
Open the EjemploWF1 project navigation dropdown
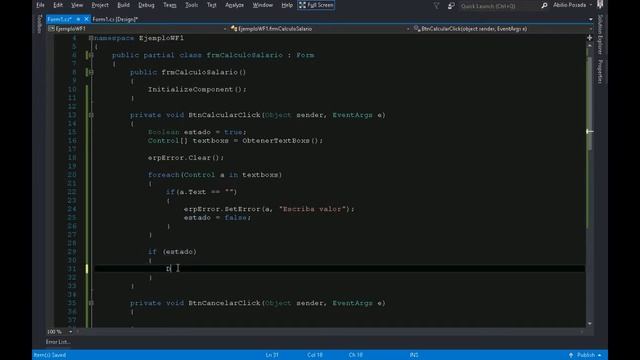[137, 29]
